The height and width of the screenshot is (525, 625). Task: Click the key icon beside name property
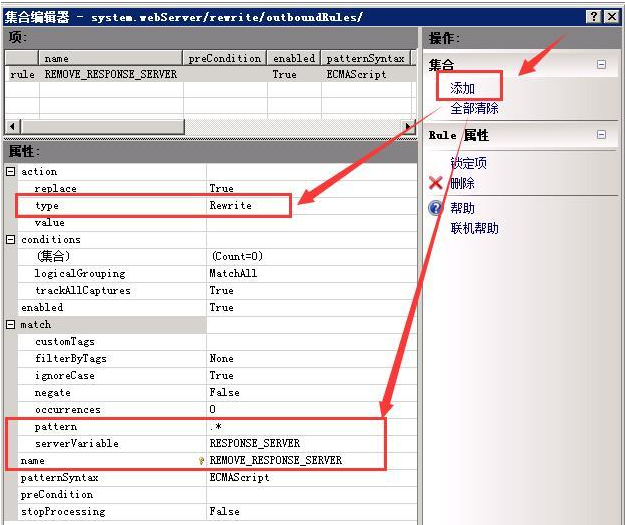[x=201, y=461]
